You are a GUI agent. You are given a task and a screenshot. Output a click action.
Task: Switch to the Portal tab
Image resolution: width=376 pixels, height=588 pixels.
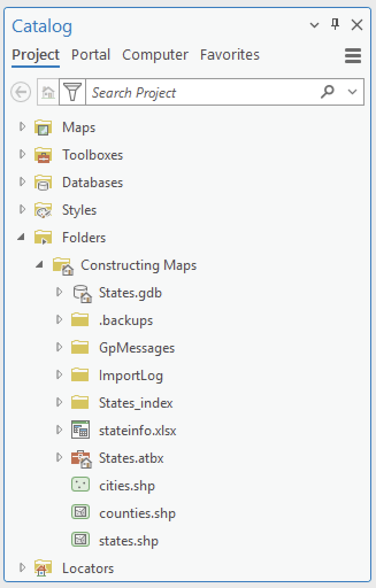point(90,55)
